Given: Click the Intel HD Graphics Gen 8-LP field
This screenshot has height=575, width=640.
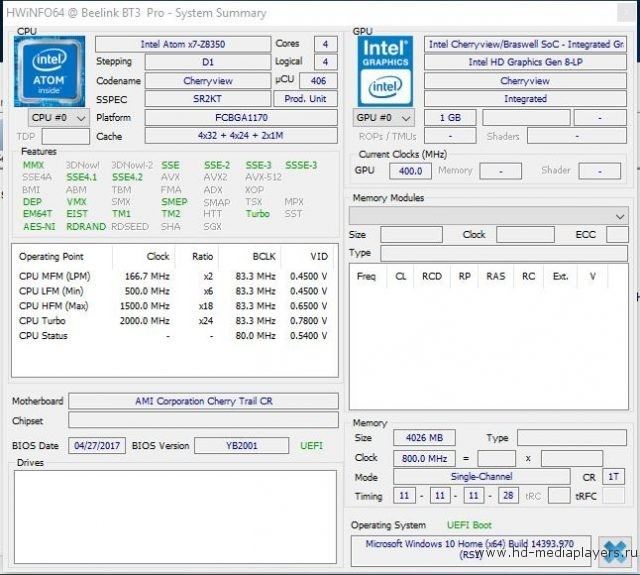Looking at the screenshot, I should tap(525, 62).
